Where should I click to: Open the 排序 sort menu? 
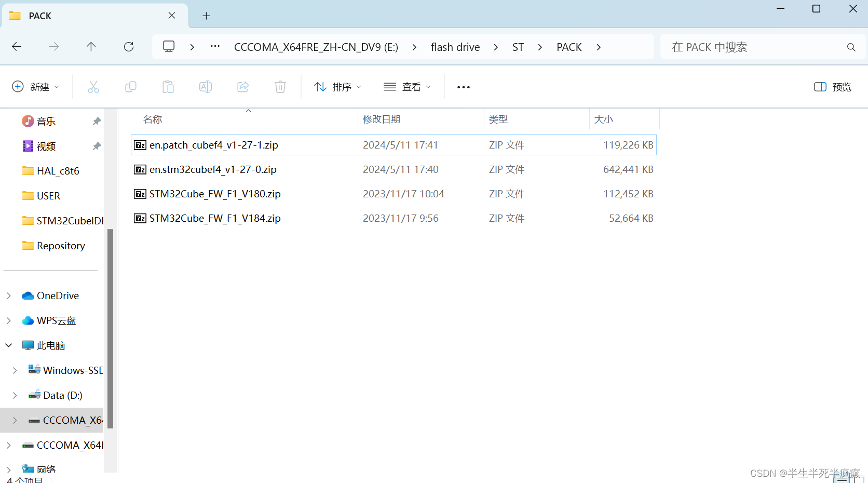point(337,87)
